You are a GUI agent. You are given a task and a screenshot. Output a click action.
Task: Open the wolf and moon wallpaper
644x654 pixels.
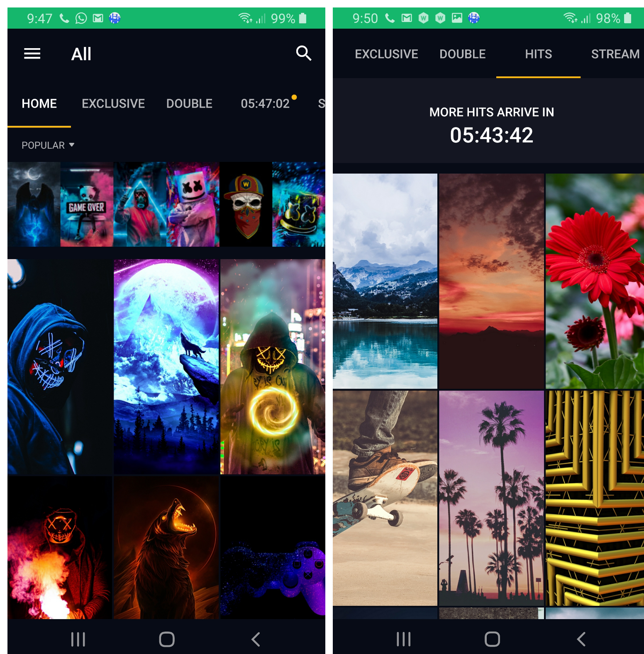(x=166, y=367)
